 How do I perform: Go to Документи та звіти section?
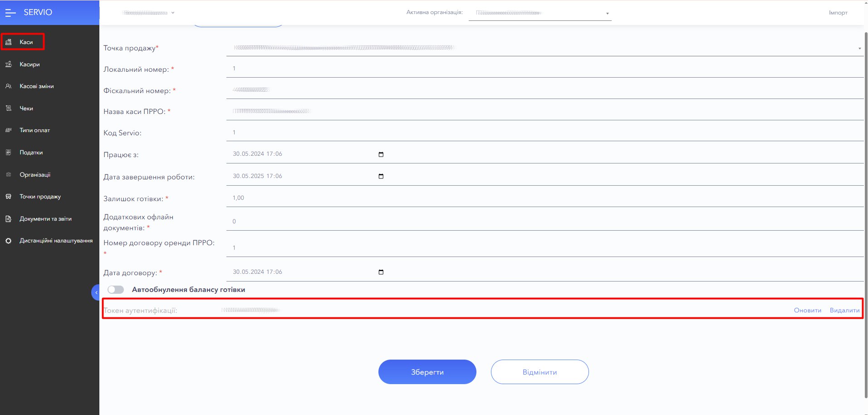pyautogui.click(x=45, y=219)
